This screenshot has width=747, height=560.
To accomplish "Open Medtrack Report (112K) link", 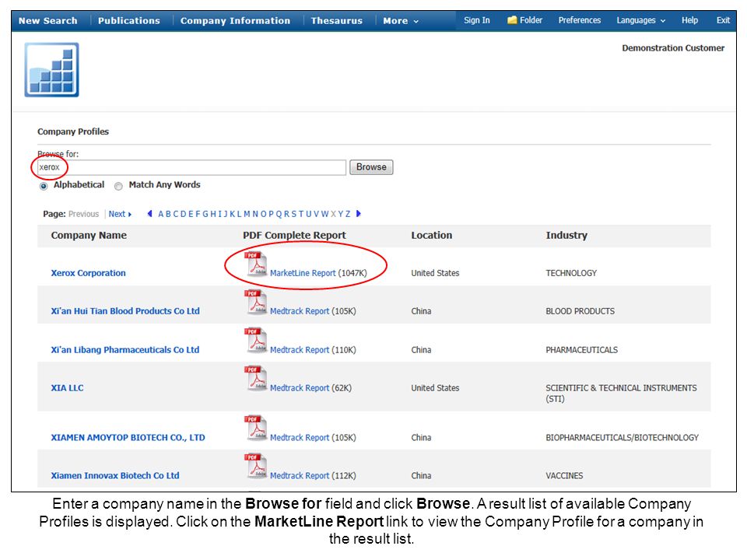I will click(299, 475).
